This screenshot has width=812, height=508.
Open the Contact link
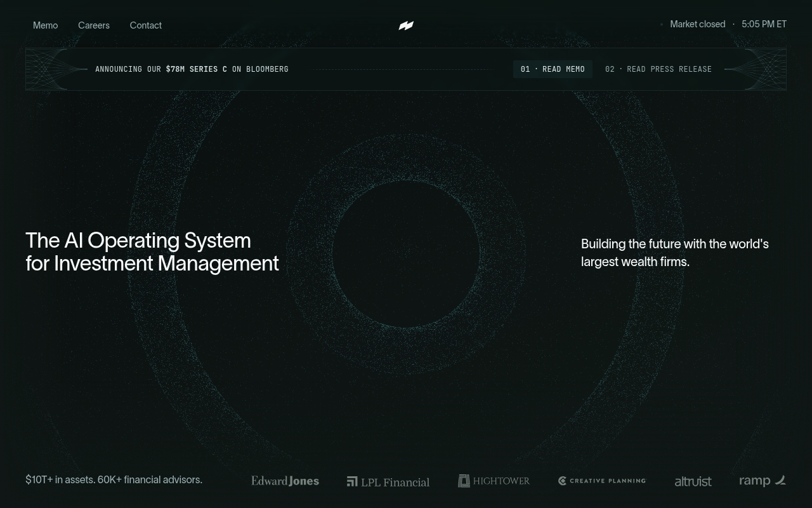pos(146,25)
